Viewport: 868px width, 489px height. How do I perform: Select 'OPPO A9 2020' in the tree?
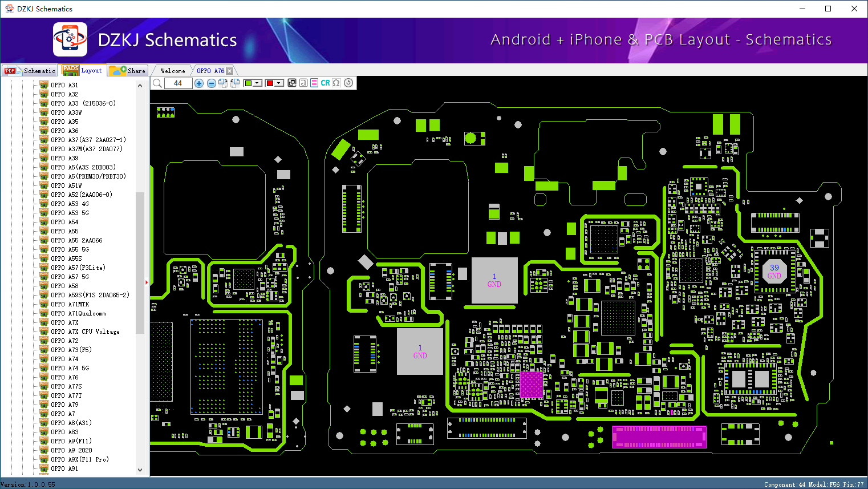point(71,450)
